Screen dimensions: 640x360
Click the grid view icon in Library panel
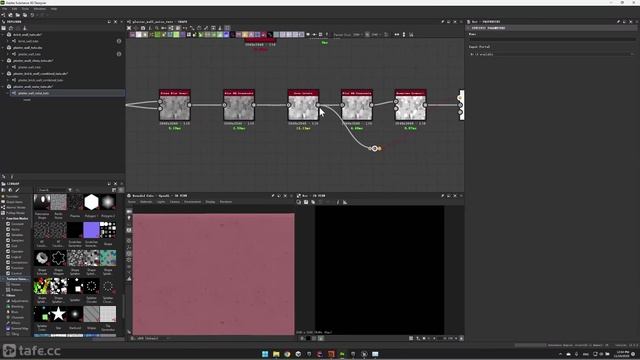(x=120, y=190)
